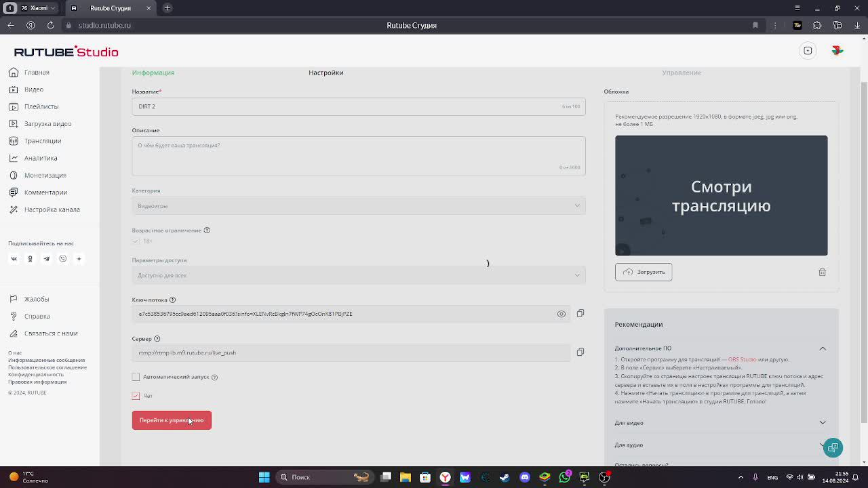Screen dimensions: 868x488
Task: Expand the Для аудио section
Action: pyautogui.click(x=823, y=445)
